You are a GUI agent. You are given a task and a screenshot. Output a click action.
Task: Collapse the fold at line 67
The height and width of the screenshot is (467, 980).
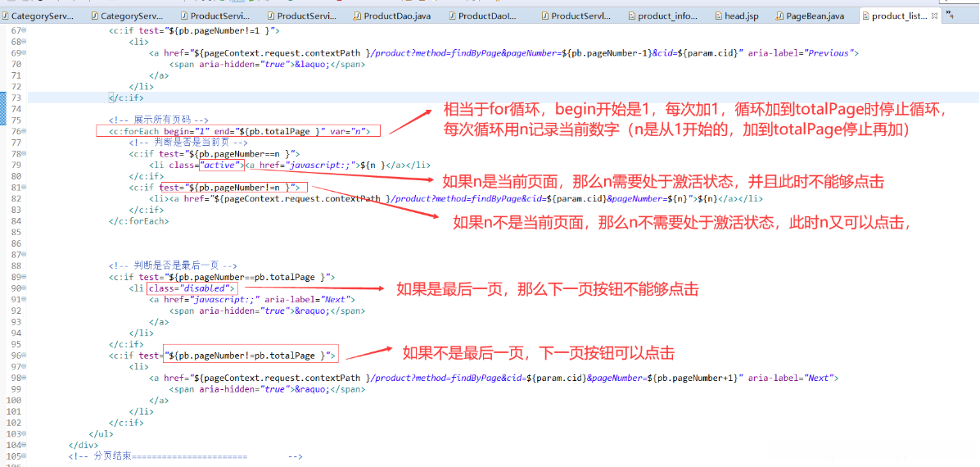[25, 30]
